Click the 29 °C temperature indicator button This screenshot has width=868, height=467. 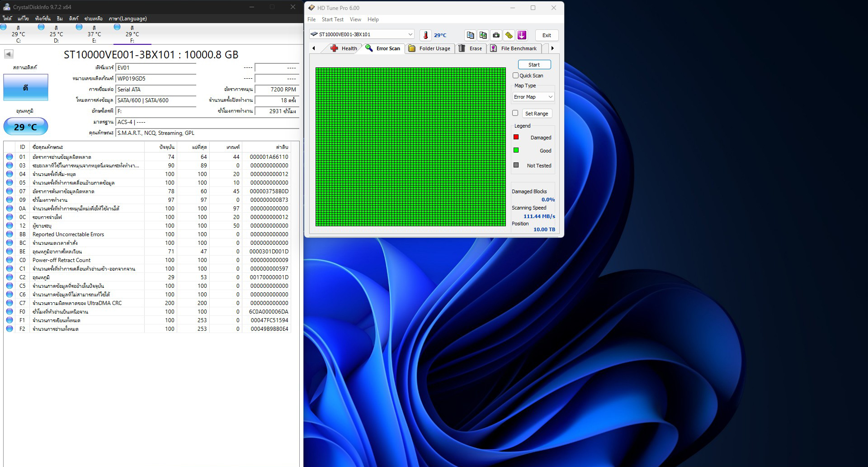point(26,127)
